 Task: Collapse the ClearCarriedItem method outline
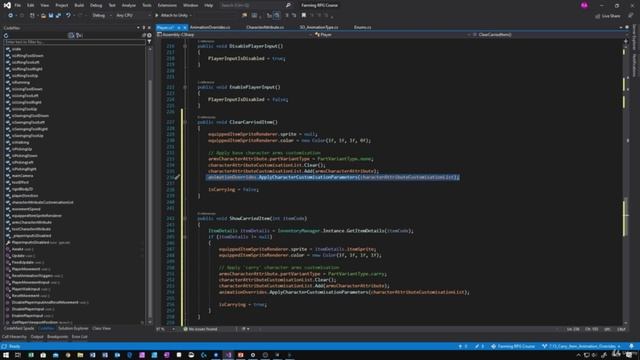coord(185,122)
